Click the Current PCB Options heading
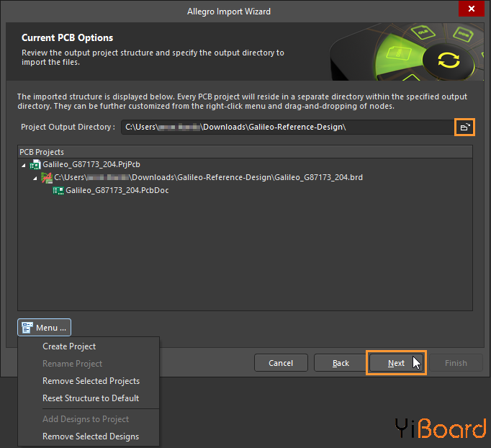The height and width of the screenshot is (448, 491). [x=68, y=38]
